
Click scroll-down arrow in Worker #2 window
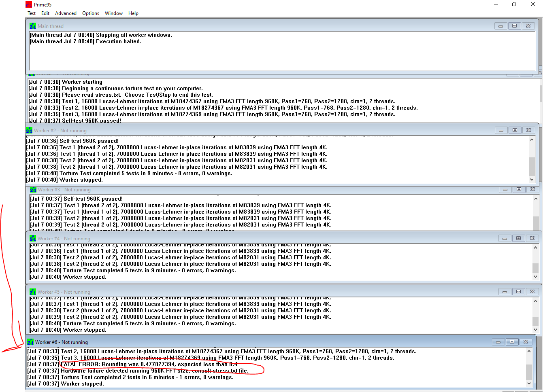pos(532,180)
